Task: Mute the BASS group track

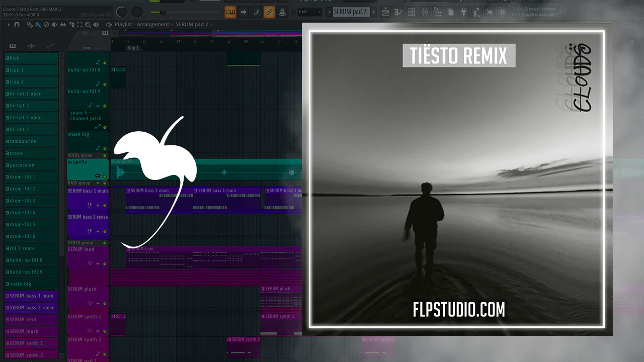Action: 105,184
